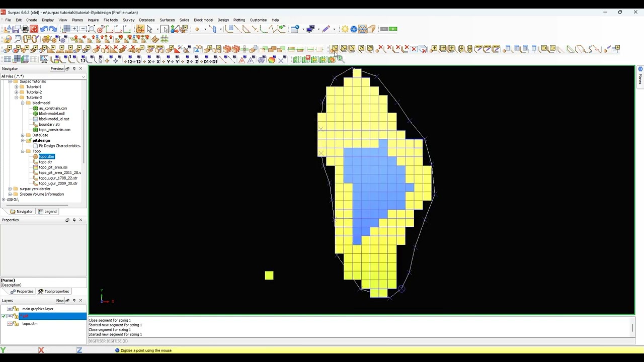
Task: Collapse the blockmodel folder
Action: tap(23, 103)
